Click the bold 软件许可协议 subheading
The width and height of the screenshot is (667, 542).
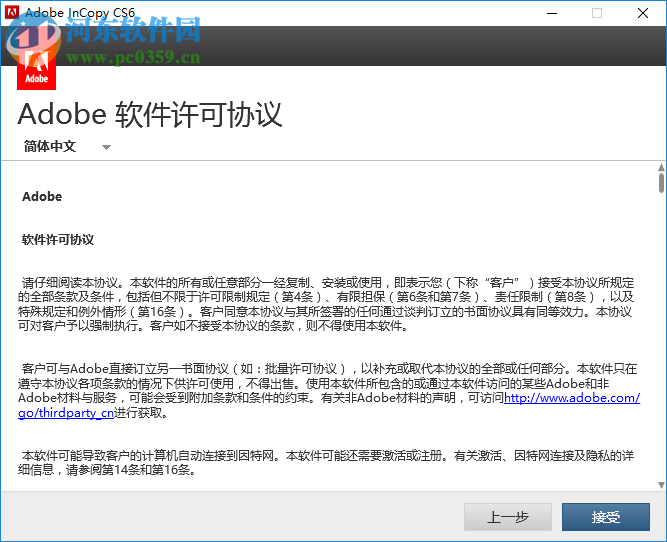point(58,240)
